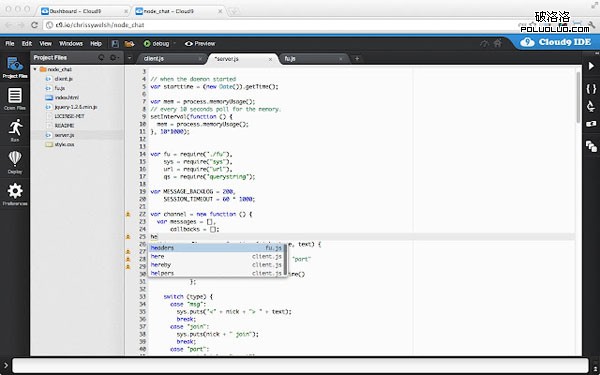Click the fourth right sidebar icon
This screenshot has width=600, height=375.
[x=591, y=124]
